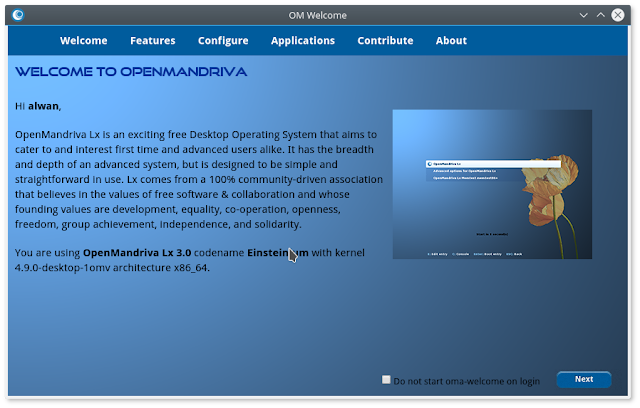Maximize the OM Welcome window
The width and height of the screenshot is (640, 408).
point(600,15)
